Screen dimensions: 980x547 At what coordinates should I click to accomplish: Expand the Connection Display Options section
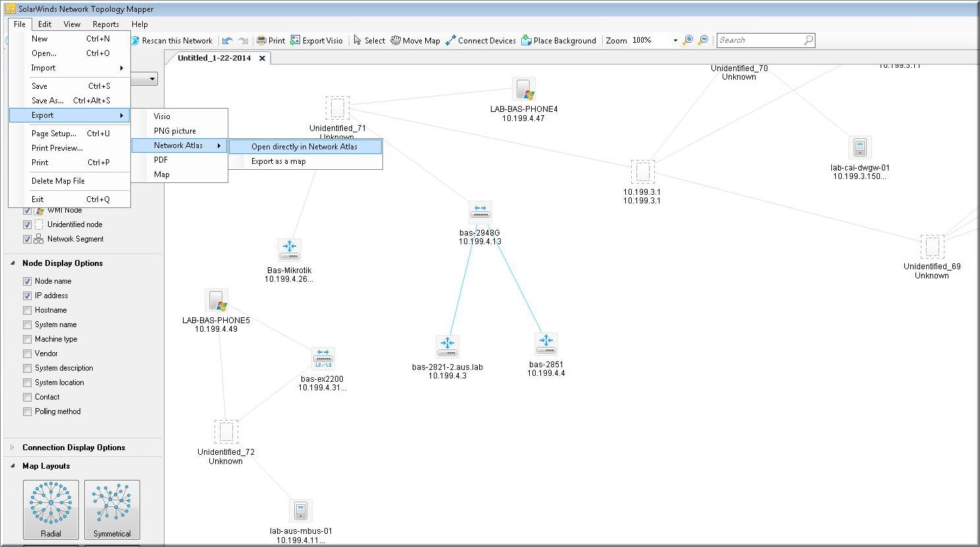point(13,448)
